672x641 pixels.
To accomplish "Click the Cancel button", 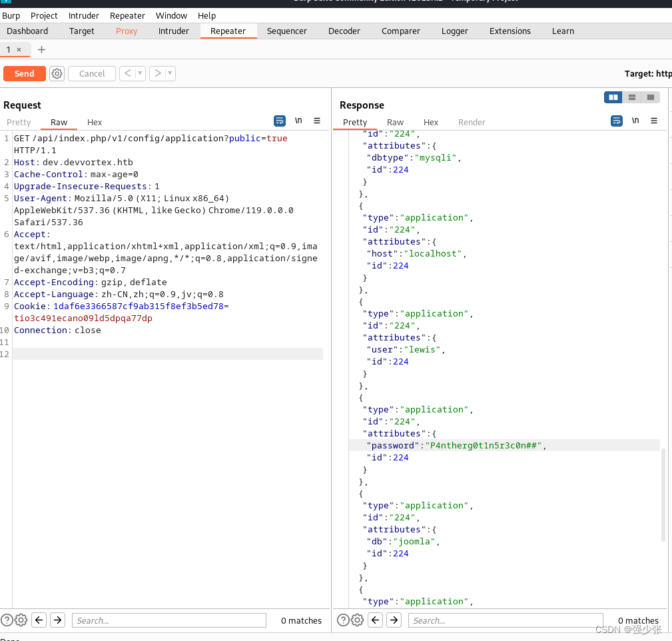I will pos(92,73).
